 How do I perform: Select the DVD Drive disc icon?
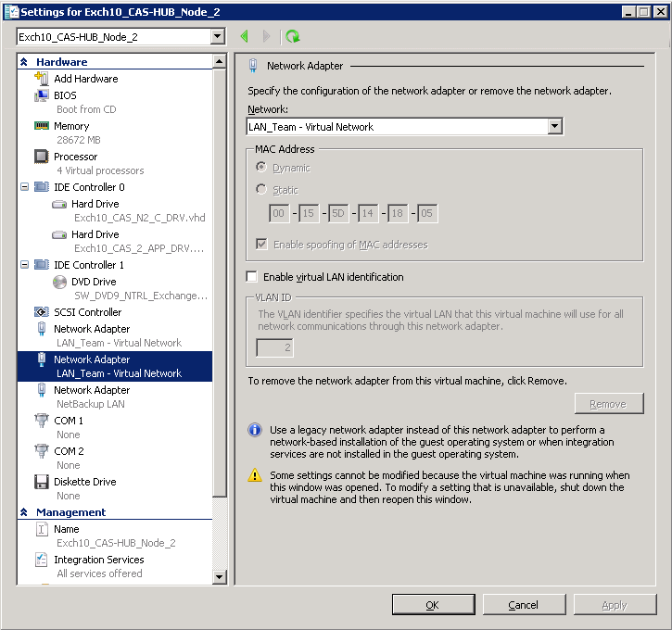[x=59, y=282]
